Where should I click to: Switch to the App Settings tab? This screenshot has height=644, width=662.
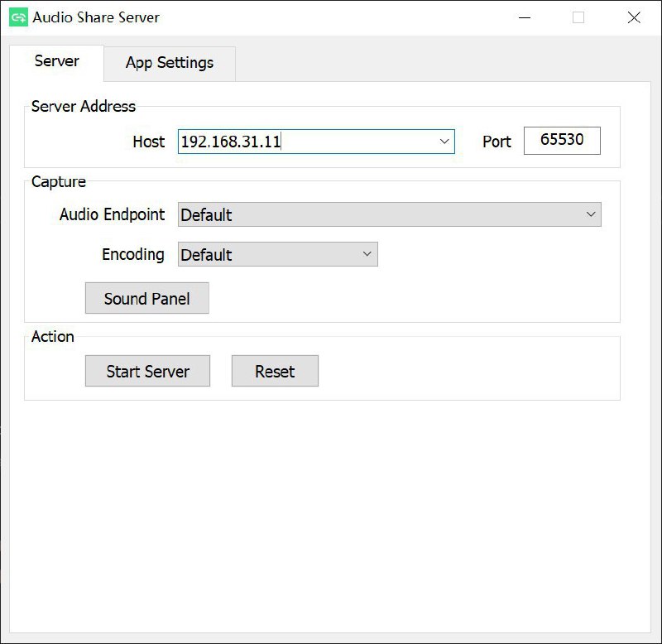coord(170,63)
